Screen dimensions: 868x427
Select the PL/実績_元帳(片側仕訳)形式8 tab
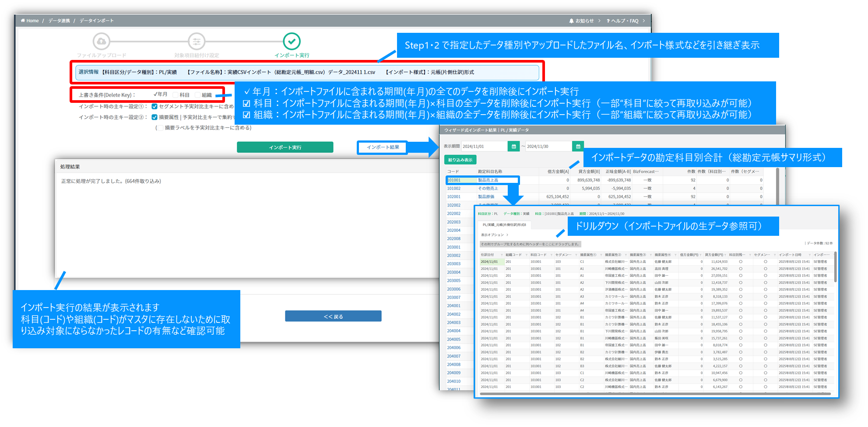point(504,225)
